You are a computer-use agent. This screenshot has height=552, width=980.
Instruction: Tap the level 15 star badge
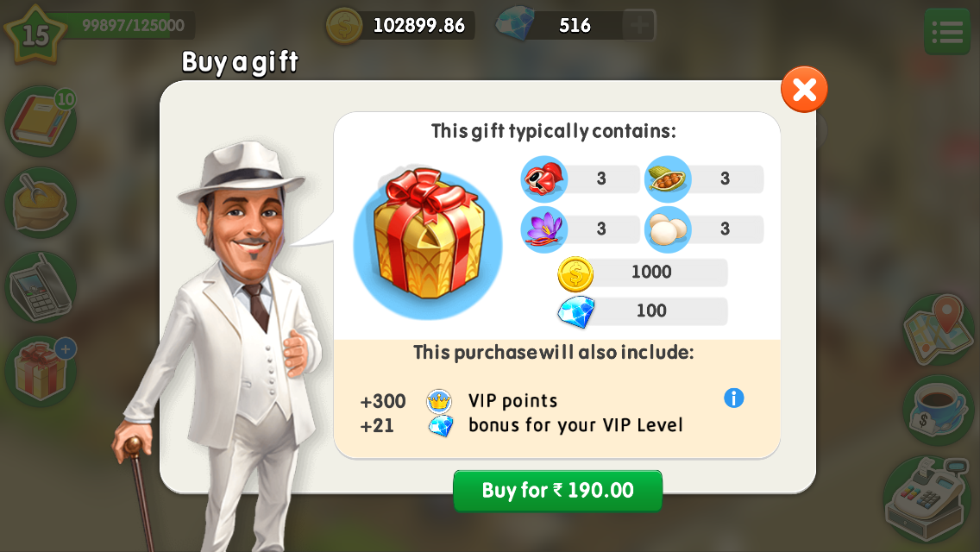tap(35, 35)
